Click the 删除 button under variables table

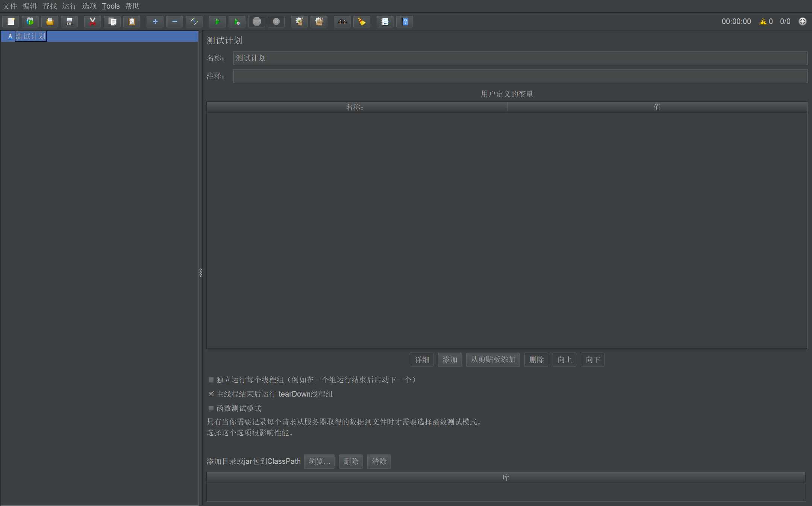pyautogui.click(x=536, y=360)
